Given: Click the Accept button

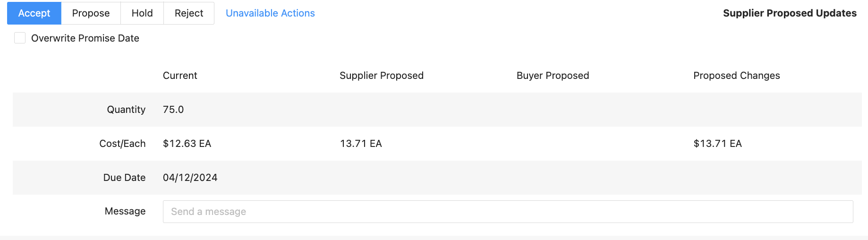Looking at the screenshot, I should pos(34,13).
